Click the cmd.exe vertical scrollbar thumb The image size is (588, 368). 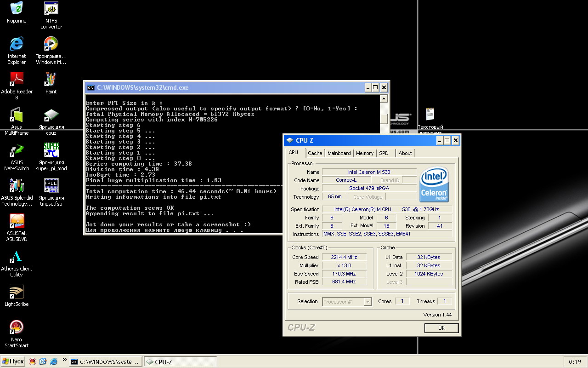pos(384,119)
